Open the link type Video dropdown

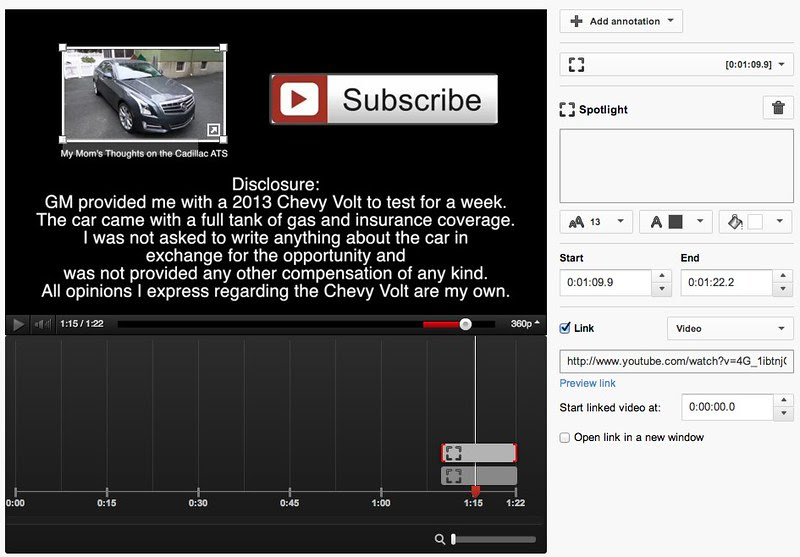tap(730, 328)
